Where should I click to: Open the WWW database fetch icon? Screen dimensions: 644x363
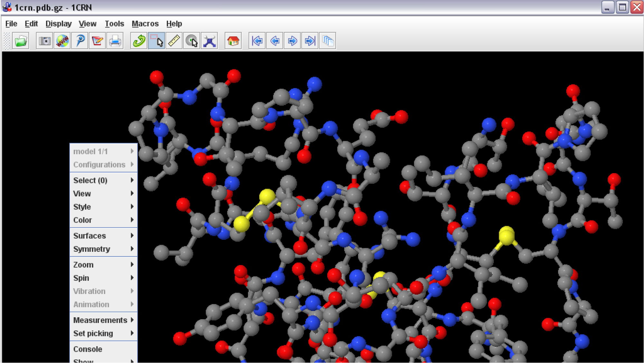62,41
